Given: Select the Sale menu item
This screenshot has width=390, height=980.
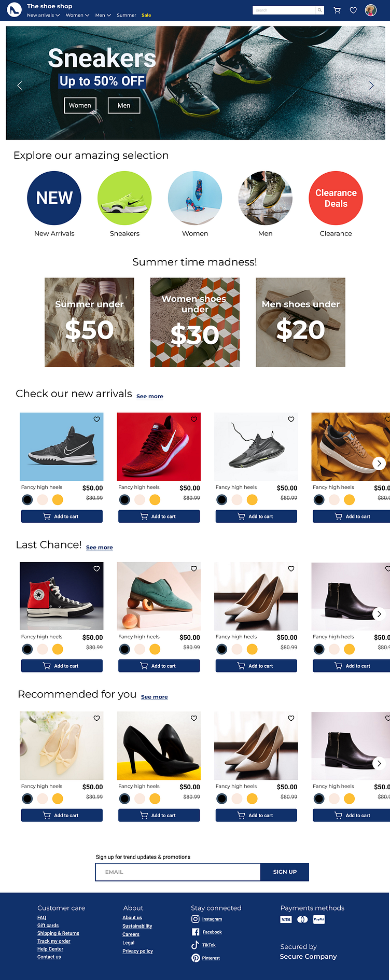Looking at the screenshot, I should [146, 15].
